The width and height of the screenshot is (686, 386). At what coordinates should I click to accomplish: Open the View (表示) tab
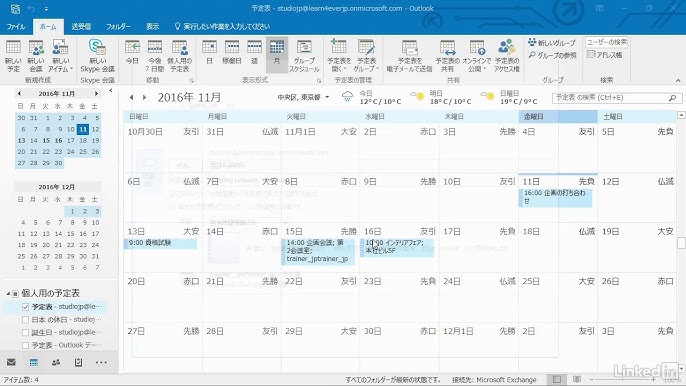(x=153, y=27)
